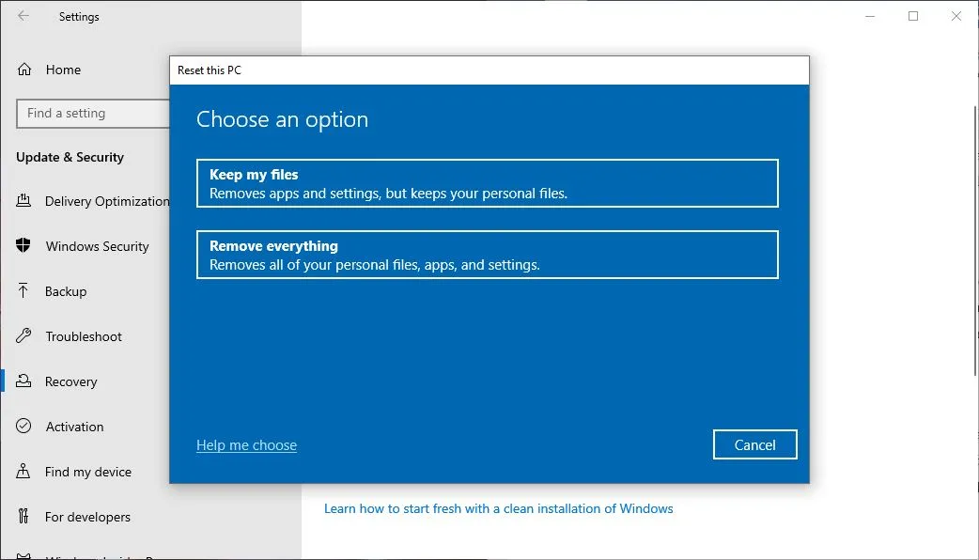Choose the Keep my files option
Screen dimensions: 979x560
(487, 183)
